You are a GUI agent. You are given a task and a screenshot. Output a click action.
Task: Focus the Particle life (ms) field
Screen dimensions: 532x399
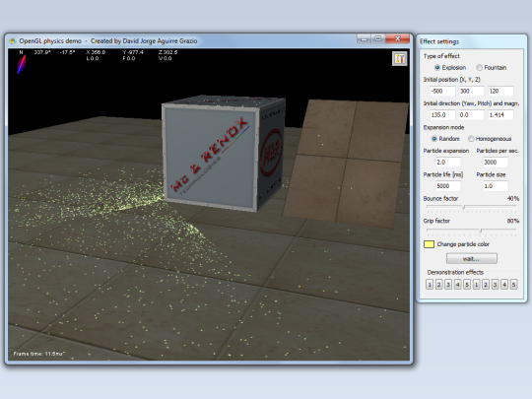(448, 186)
